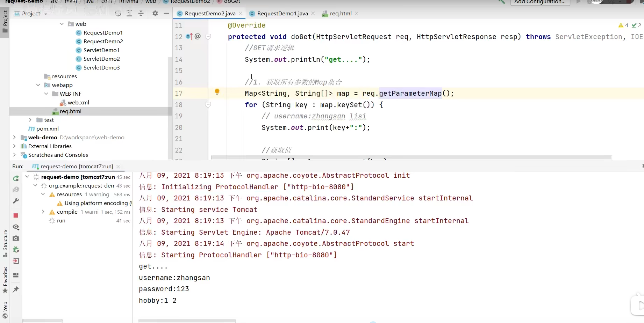Expand the web-demo module
The width and height of the screenshot is (644, 323).
point(14,137)
